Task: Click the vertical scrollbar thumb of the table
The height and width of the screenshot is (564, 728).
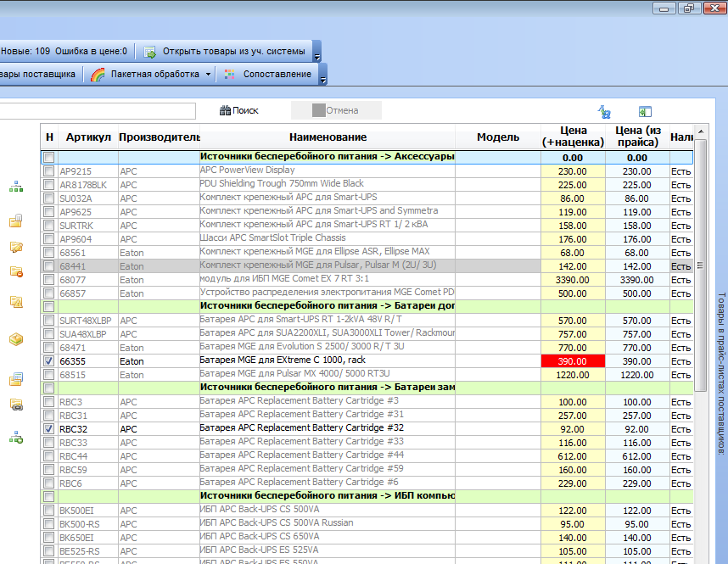Action: (701, 265)
